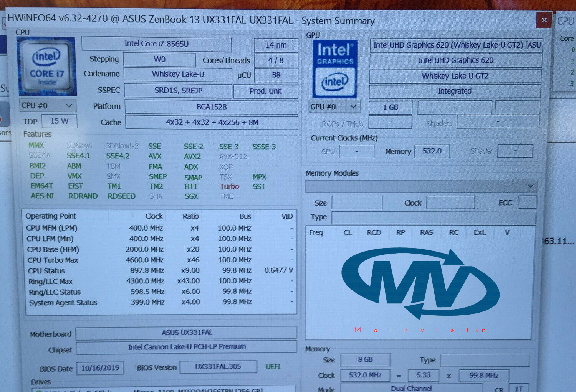Click the Freq timing column header

click(x=316, y=232)
